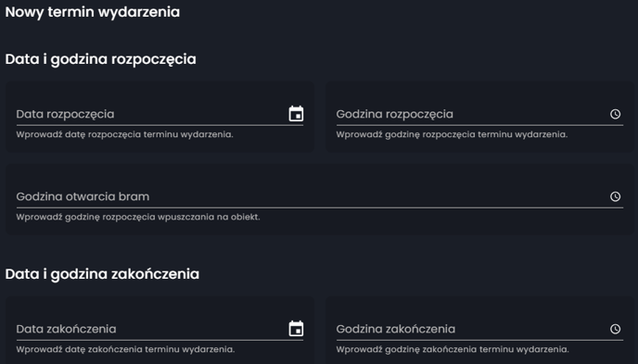638x364 pixels.
Task: Click hint text about datę rozpoczęcia terminu
Action: 124,134
